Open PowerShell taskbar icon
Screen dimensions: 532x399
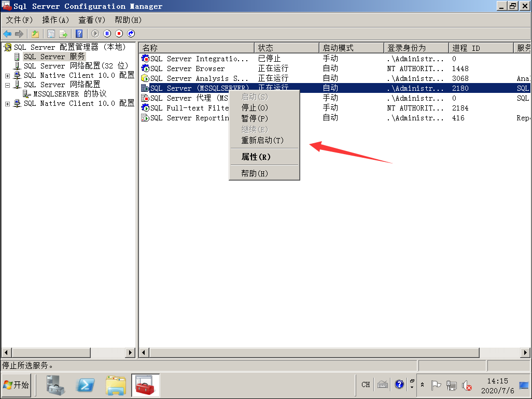(85, 385)
